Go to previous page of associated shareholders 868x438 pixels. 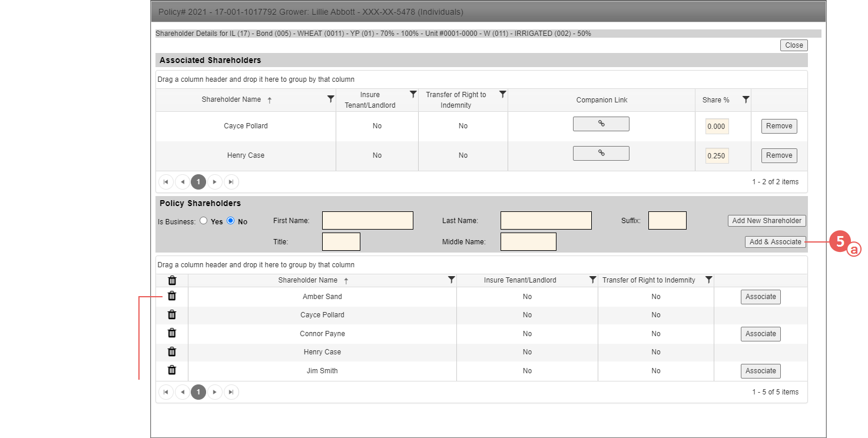tap(183, 182)
